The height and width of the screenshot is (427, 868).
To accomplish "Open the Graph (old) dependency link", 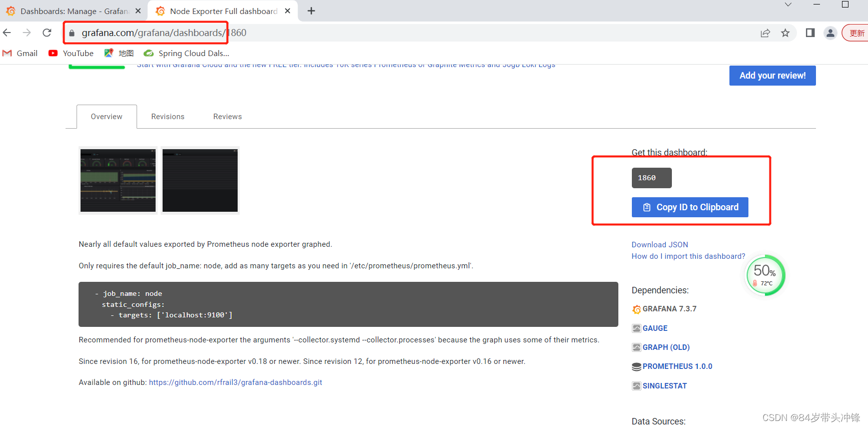I will [666, 347].
